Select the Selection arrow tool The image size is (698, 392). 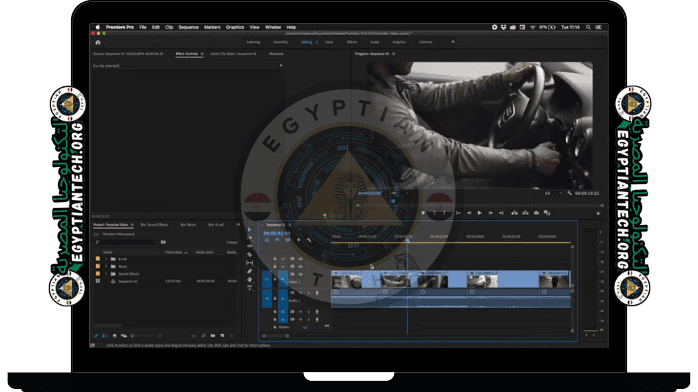click(x=250, y=230)
